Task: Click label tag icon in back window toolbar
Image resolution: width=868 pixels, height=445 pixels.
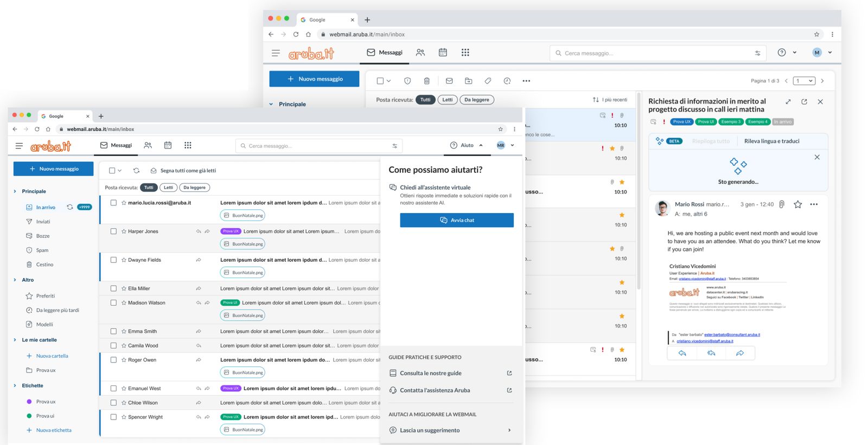Action: click(488, 81)
